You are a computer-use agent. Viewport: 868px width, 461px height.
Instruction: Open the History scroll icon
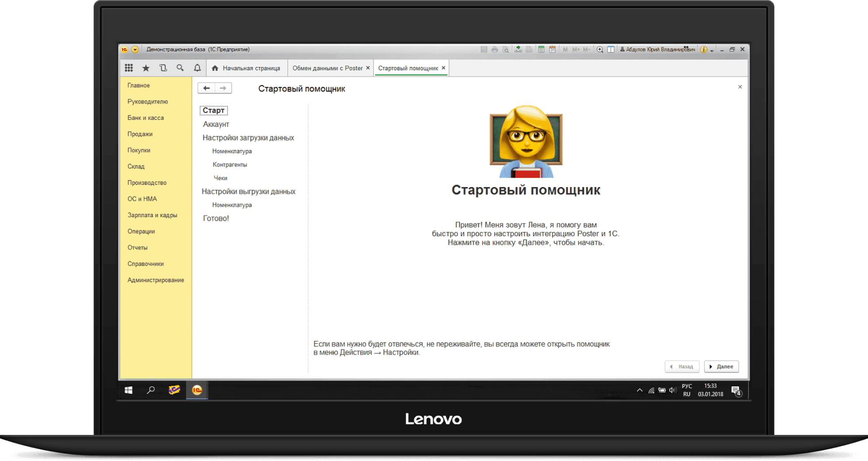click(163, 68)
